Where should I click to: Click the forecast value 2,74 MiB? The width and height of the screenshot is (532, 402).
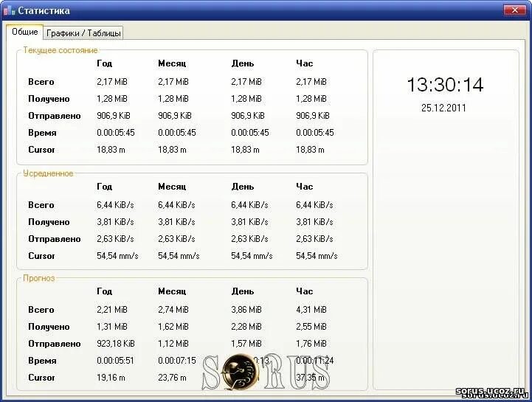173,310
